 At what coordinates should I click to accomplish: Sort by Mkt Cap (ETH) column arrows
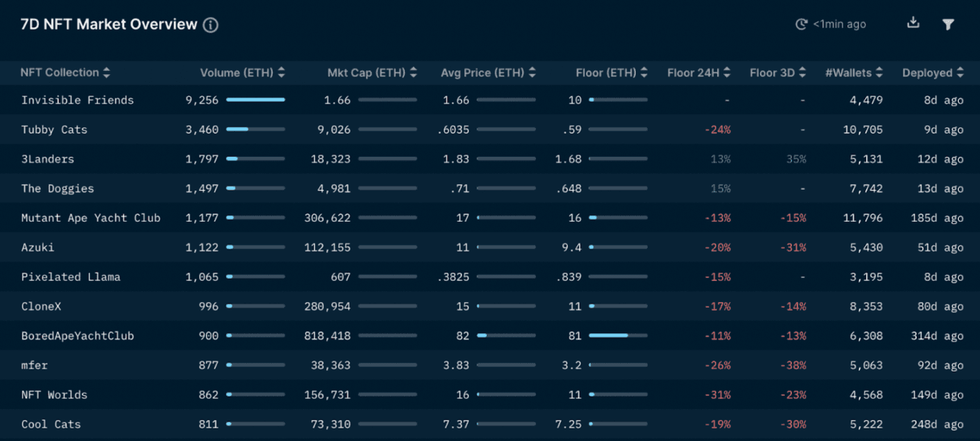pyautogui.click(x=414, y=73)
